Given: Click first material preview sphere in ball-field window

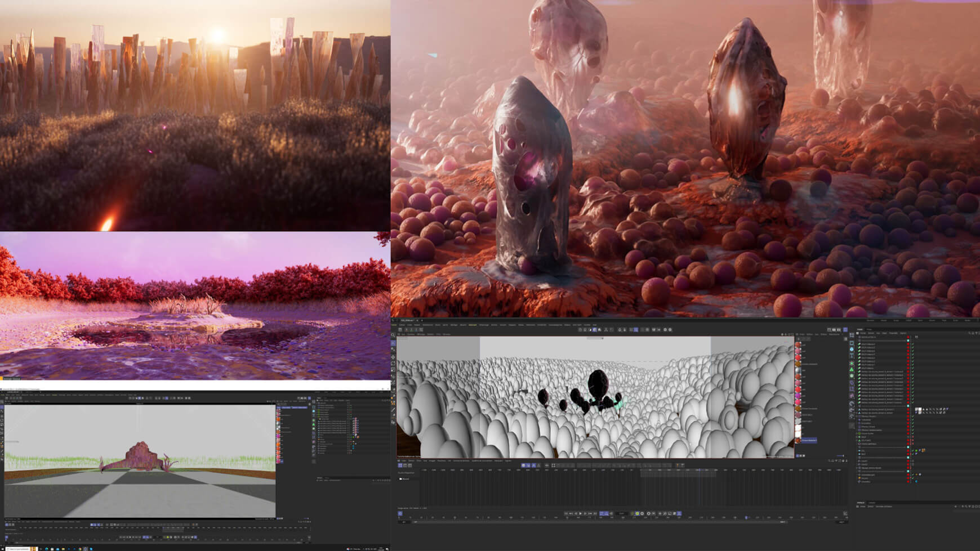Looking at the screenshot, I should (798, 344).
